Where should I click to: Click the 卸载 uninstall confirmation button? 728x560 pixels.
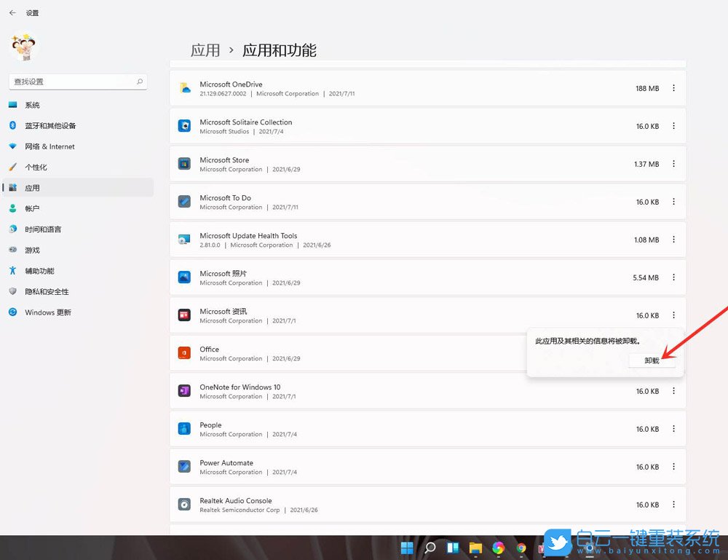point(650,360)
